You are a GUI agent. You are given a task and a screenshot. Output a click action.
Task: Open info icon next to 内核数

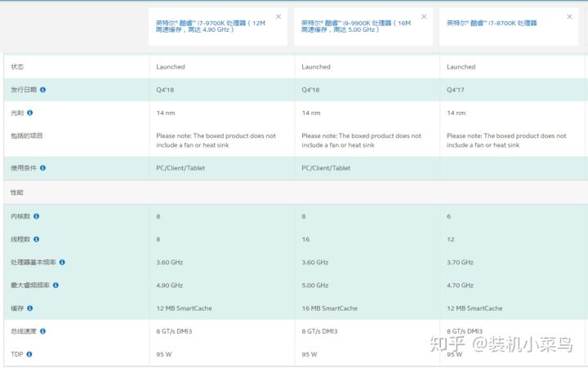pos(37,216)
